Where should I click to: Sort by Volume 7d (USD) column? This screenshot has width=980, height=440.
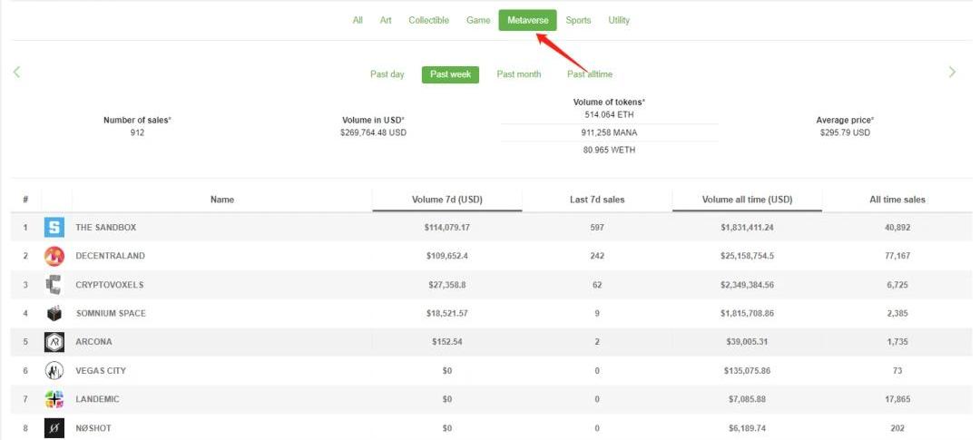446,200
